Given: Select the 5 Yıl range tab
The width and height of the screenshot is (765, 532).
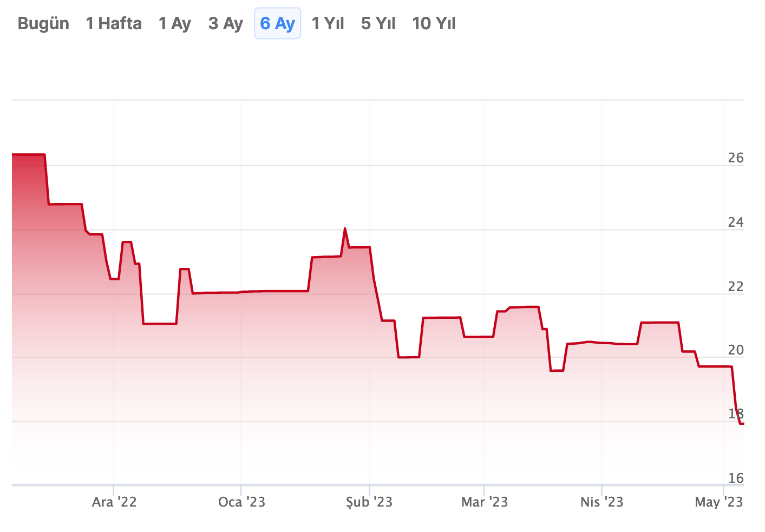Looking at the screenshot, I should pyautogui.click(x=378, y=24).
